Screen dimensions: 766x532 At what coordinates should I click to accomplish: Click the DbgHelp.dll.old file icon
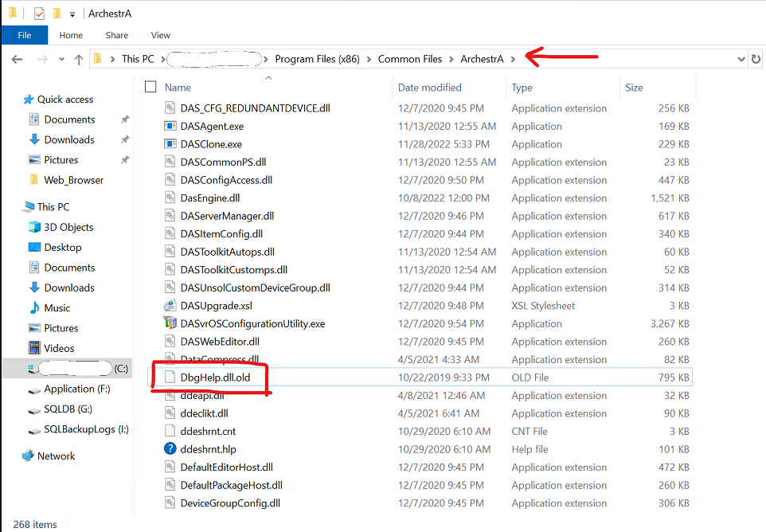pos(170,377)
